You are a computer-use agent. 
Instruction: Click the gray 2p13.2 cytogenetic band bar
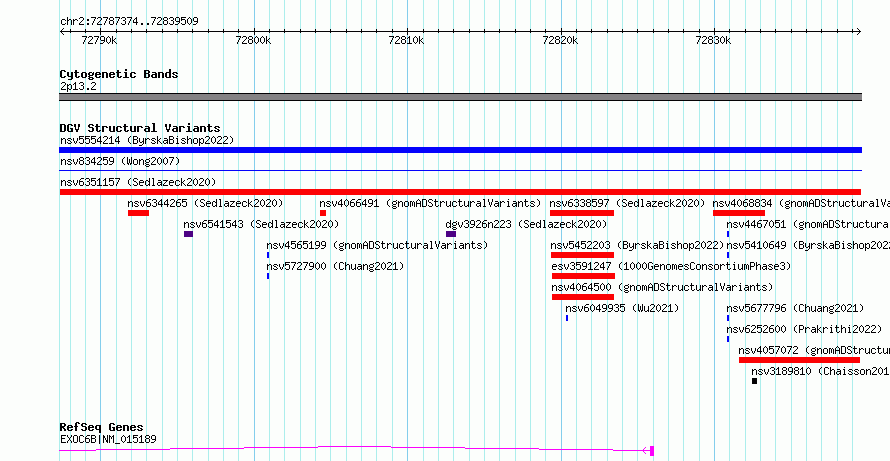[460, 97]
